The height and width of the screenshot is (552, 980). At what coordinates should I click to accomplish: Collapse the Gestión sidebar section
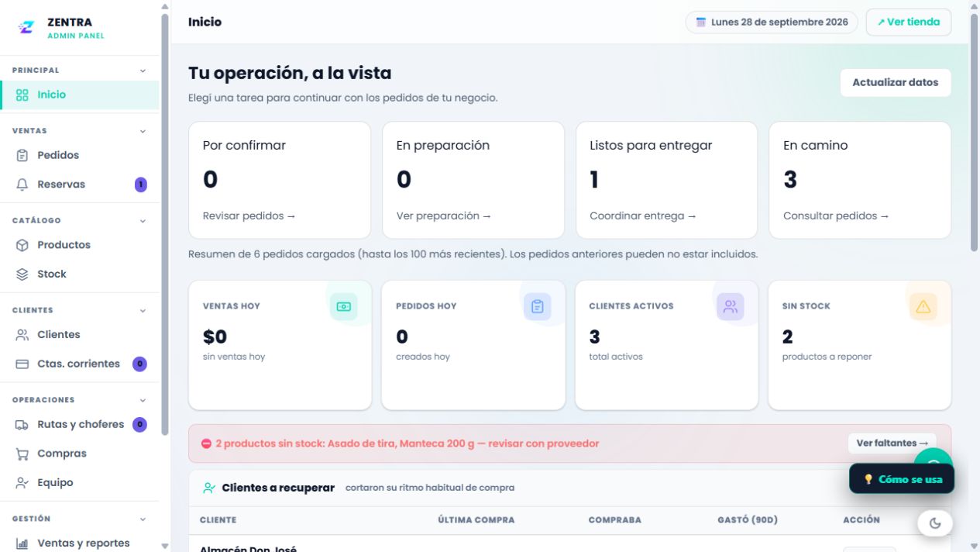tap(143, 519)
